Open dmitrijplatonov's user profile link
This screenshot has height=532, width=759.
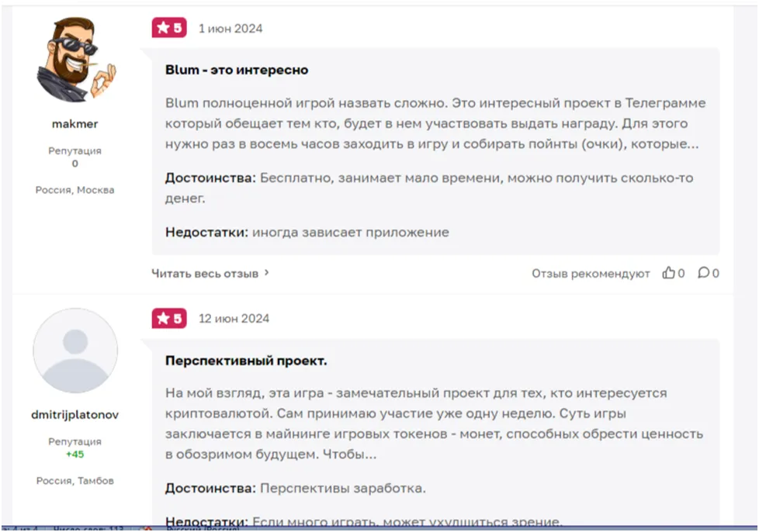pyautogui.click(x=75, y=414)
